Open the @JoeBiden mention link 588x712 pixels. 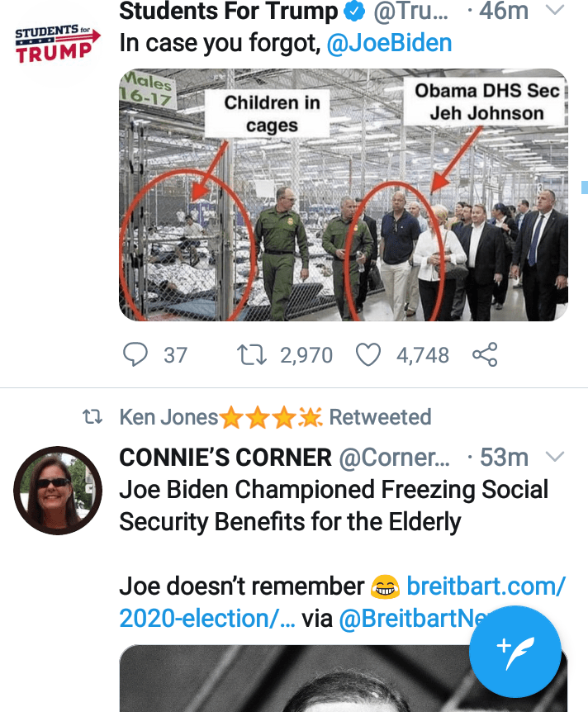(x=389, y=44)
